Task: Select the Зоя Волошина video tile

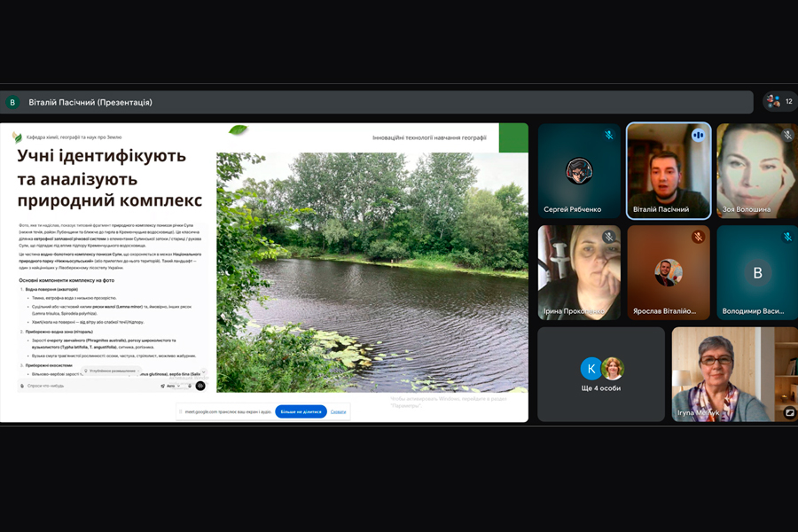Action: pos(757,170)
